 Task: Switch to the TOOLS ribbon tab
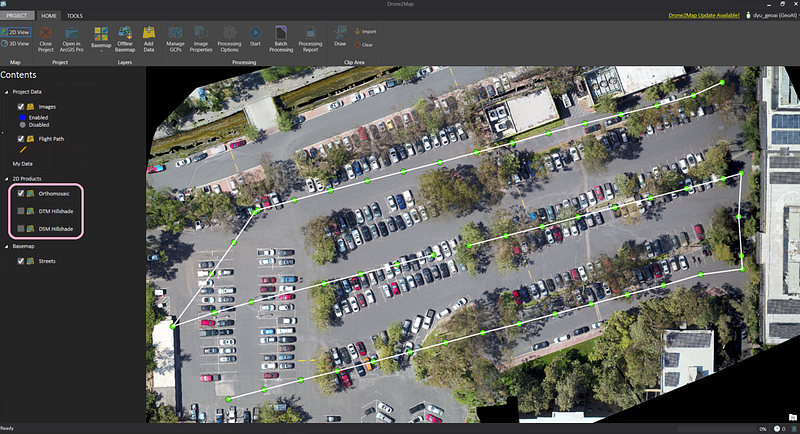[x=75, y=16]
